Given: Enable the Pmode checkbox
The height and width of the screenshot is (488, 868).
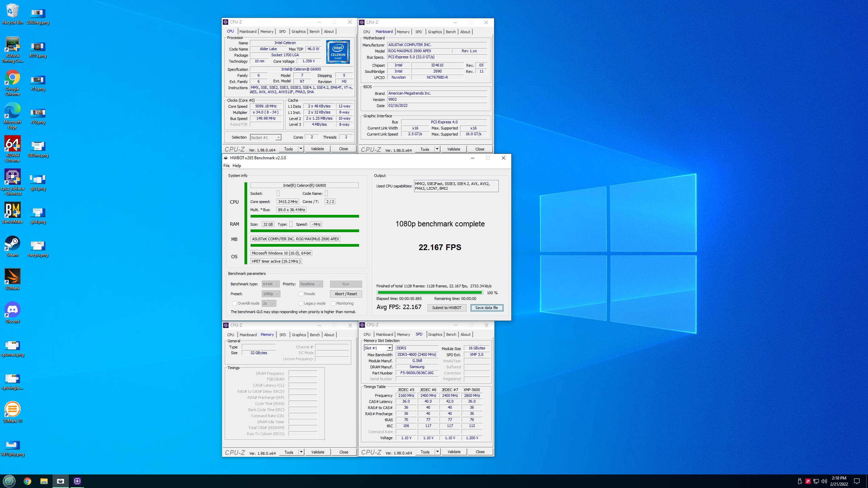Looking at the screenshot, I should [x=301, y=294].
